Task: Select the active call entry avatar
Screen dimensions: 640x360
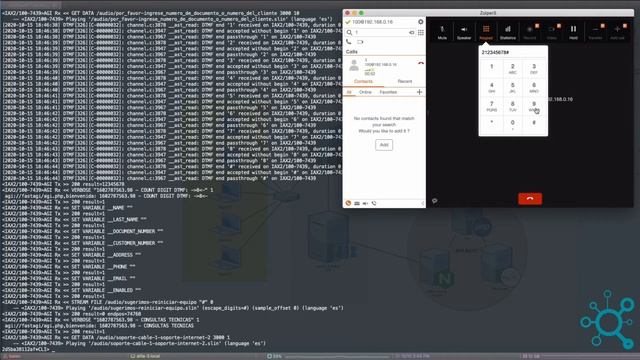Action: (354, 65)
